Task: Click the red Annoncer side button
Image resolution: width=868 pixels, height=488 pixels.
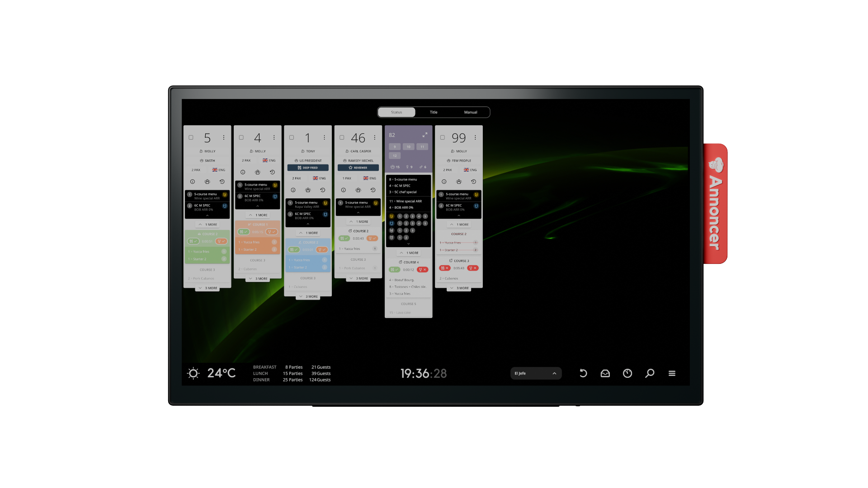Action: [715, 203]
